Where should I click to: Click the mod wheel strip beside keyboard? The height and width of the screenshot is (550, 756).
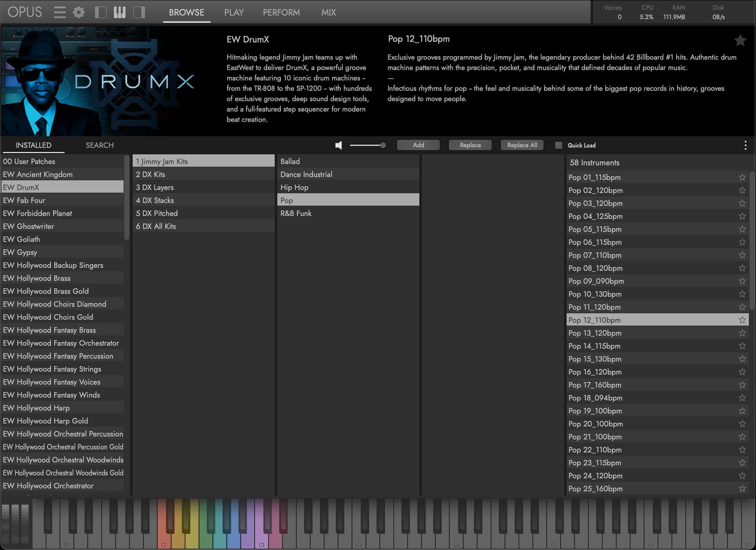pyautogui.click(x=15, y=523)
